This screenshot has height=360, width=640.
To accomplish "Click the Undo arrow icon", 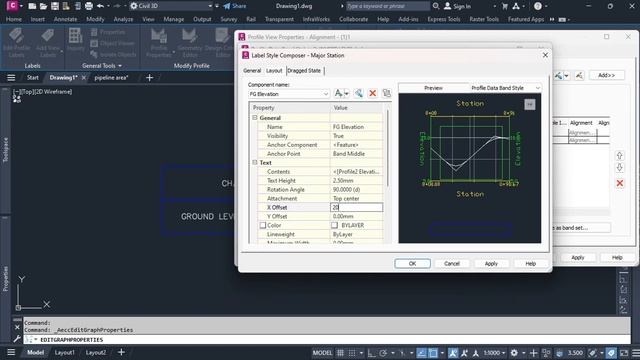I will click(100, 6).
